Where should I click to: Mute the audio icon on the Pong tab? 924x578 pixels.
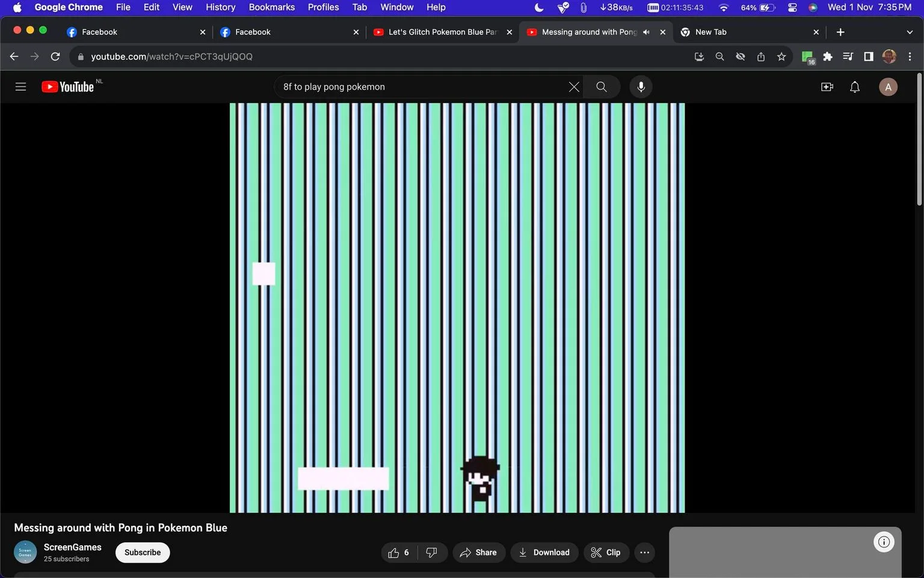pyautogui.click(x=646, y=32)
